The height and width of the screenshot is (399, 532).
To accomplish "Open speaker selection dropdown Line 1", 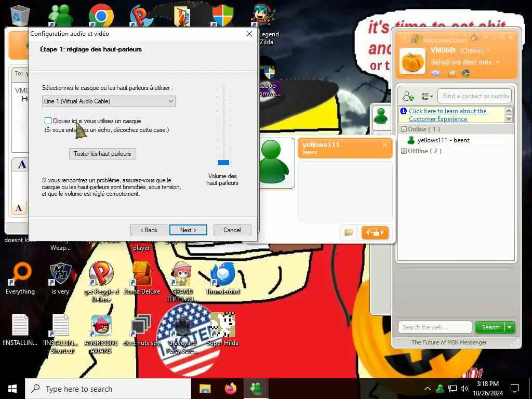I will 109,101.
